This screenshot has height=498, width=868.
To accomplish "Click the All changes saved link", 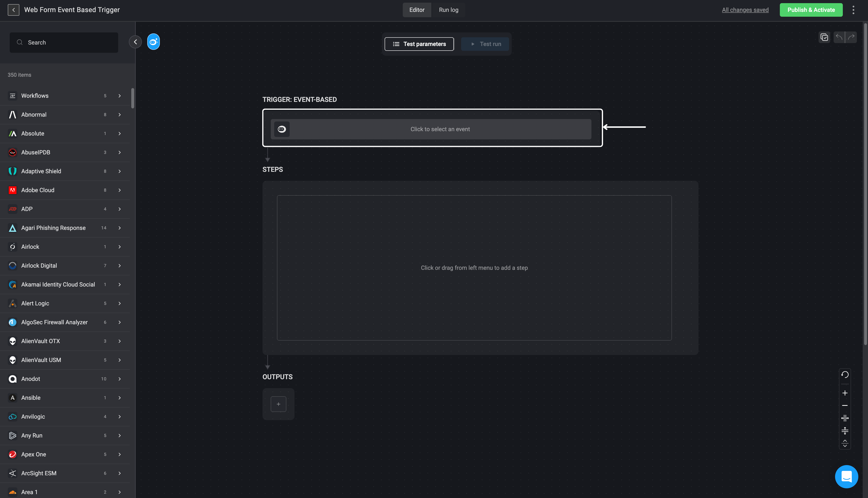I will (x=745, y=10).
